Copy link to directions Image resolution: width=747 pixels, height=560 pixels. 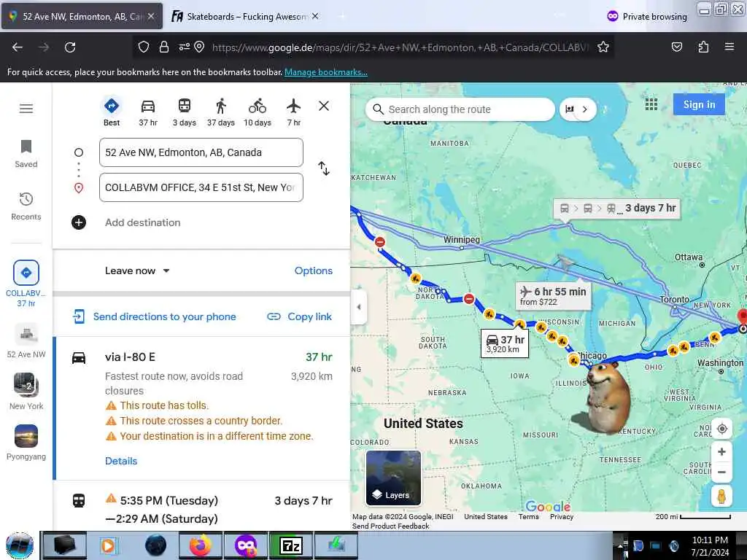300,316
